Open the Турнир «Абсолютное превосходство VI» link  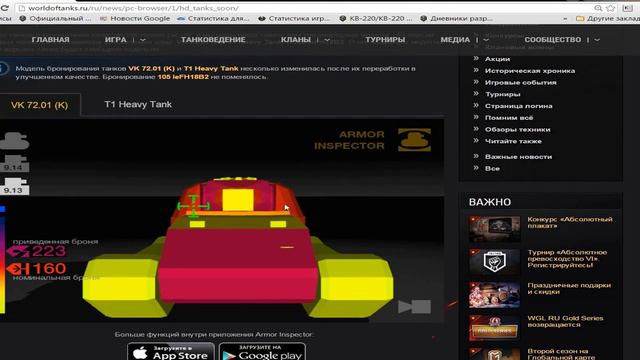click(x=567, y=259)
